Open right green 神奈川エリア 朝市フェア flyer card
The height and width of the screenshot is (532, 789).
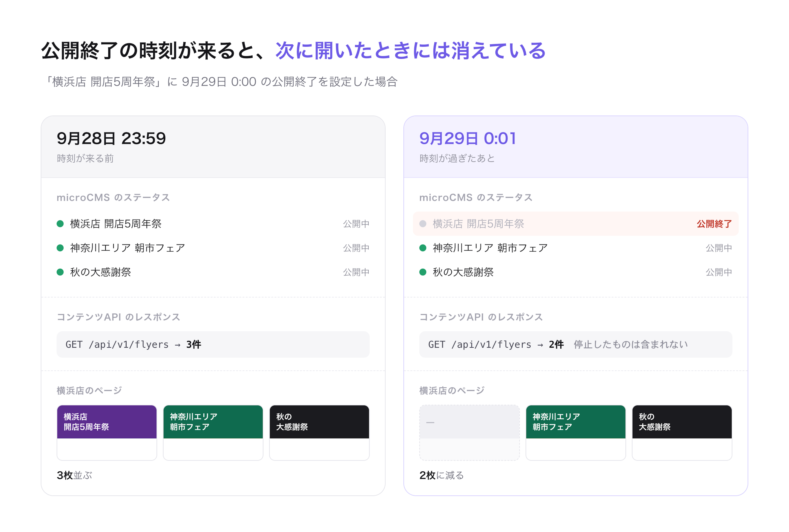pyautogui.click(x=576, y=433)
